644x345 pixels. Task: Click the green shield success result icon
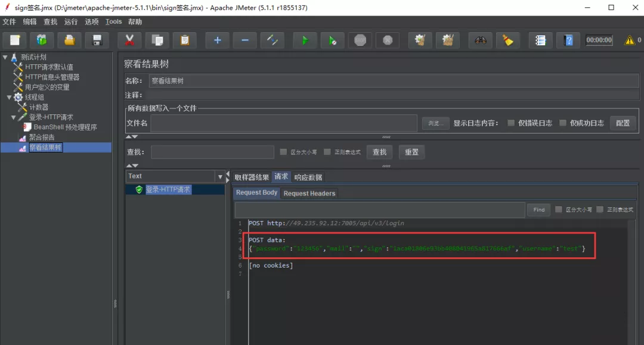tap(139, 189)
